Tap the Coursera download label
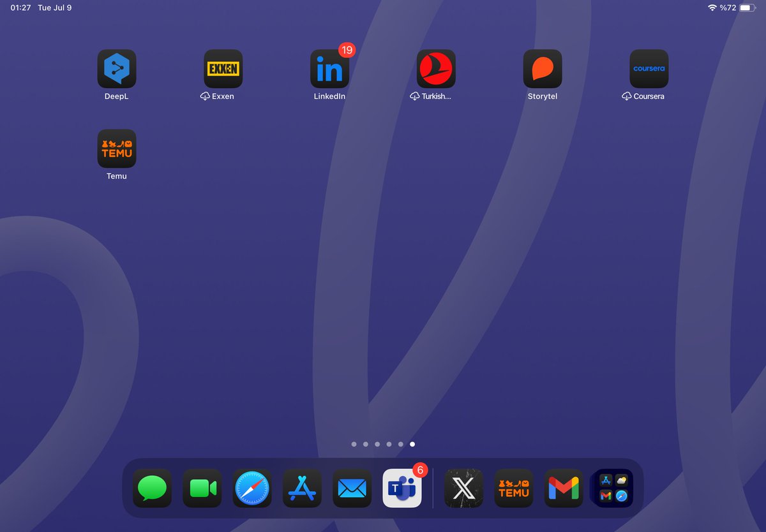The width and height of the screenshot is (766, 532). tap(643, 96)
